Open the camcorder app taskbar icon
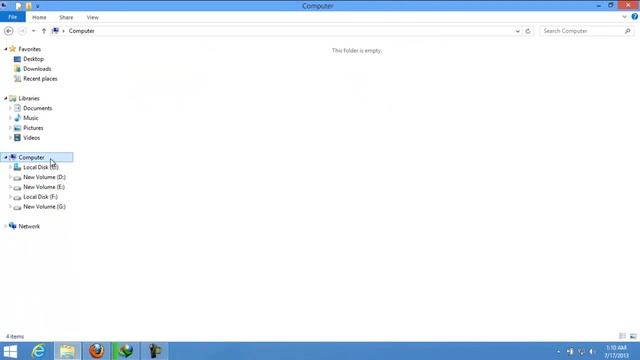This screenshot has height=360, width=640. point(155,351)
